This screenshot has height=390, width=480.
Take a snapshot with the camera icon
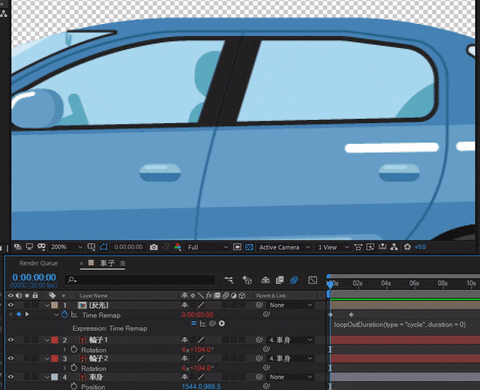(154, 247)
